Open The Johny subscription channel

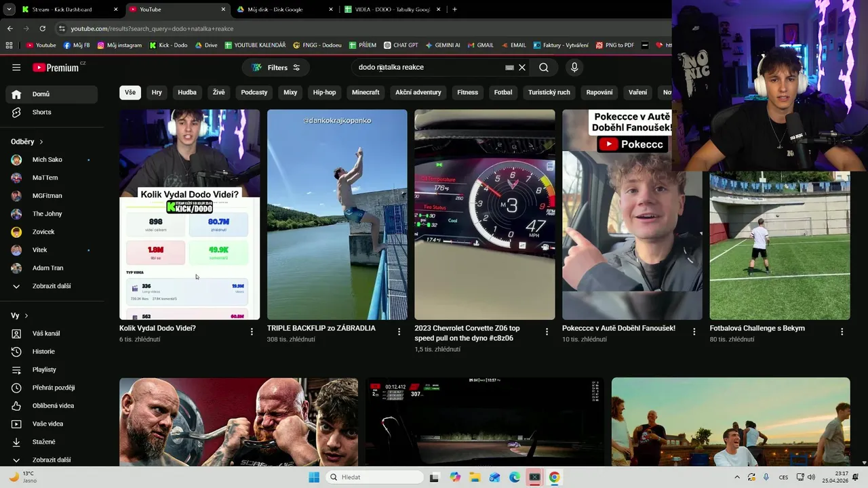click(x=52, y=214)
